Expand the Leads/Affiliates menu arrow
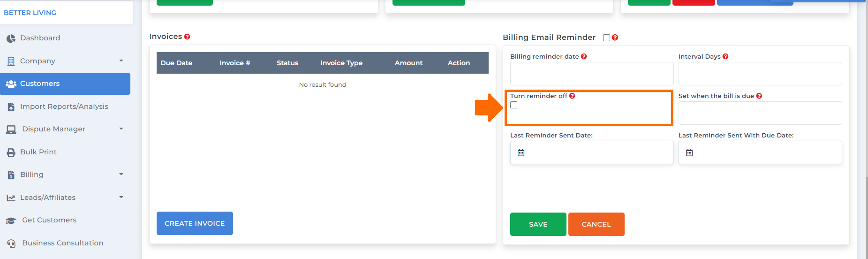Image resolution: width=868 pixels, height=259 pixels. click(121, 197)
